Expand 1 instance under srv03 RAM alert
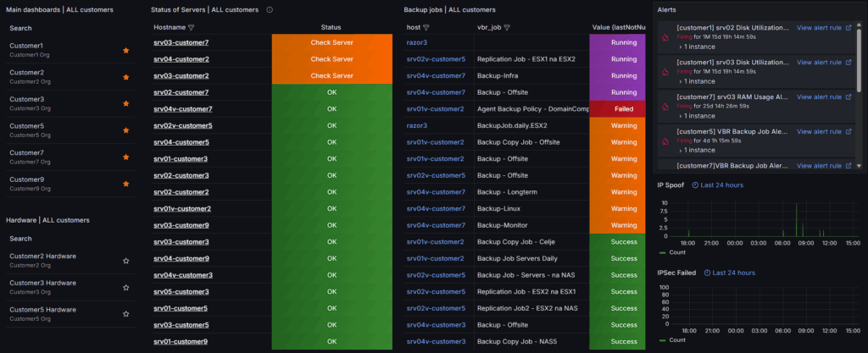 point(698,116)
